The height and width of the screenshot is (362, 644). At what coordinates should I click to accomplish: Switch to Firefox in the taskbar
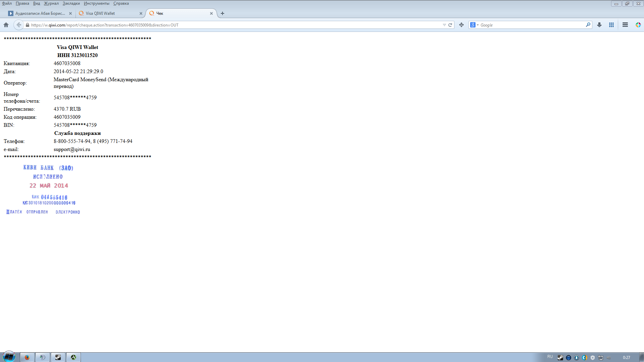27,357
